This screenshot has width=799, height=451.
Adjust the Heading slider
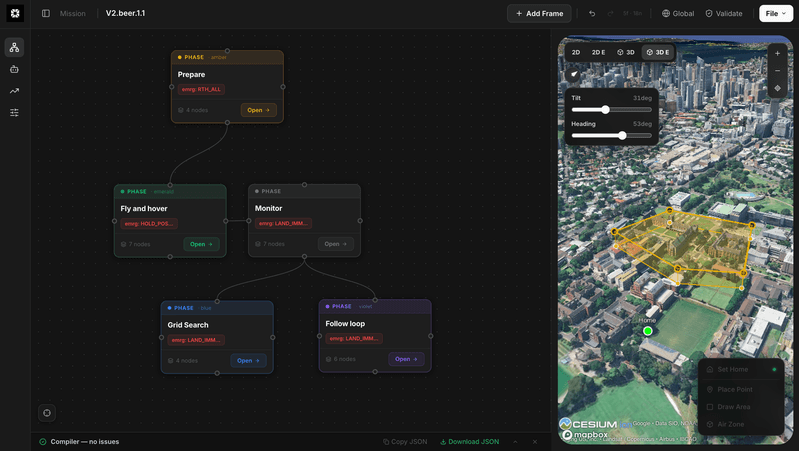611,136
